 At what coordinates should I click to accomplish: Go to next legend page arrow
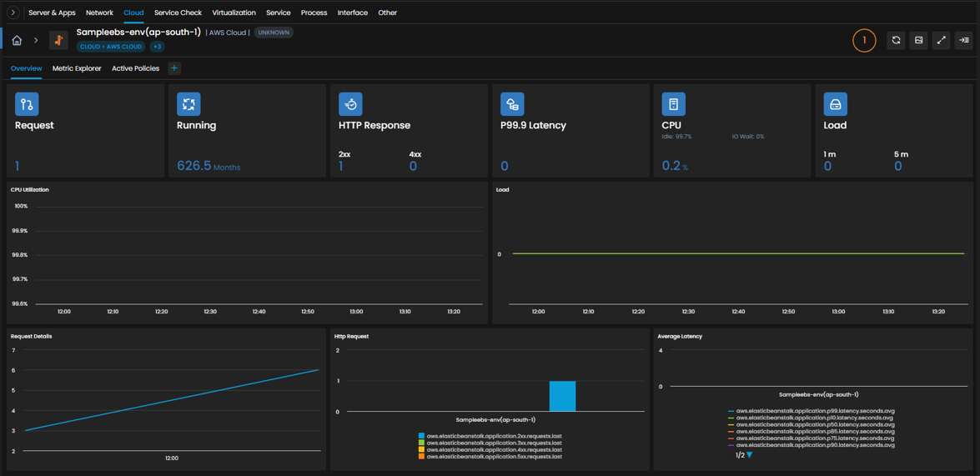(x=749, y=455)
